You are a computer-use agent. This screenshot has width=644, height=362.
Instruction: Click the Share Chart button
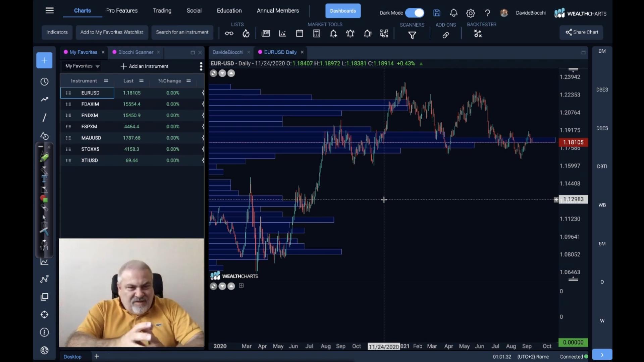[581, 32]
